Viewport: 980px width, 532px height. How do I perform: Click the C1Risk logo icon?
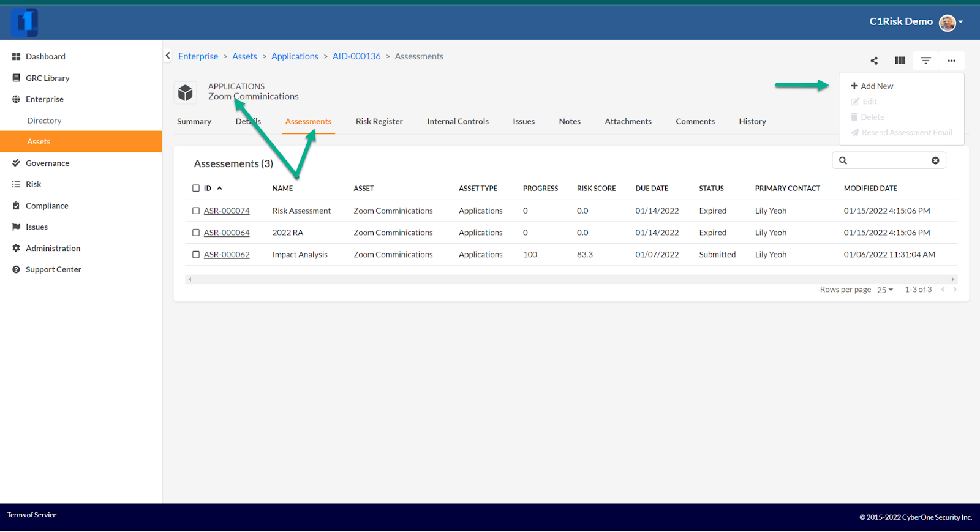tap(24, 22)
